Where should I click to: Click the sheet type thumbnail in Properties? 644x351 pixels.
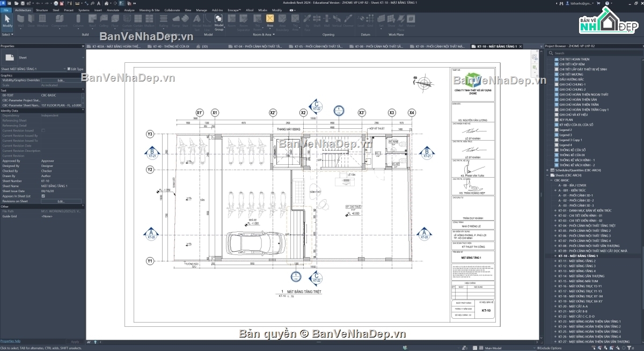[x=9, y=57]
